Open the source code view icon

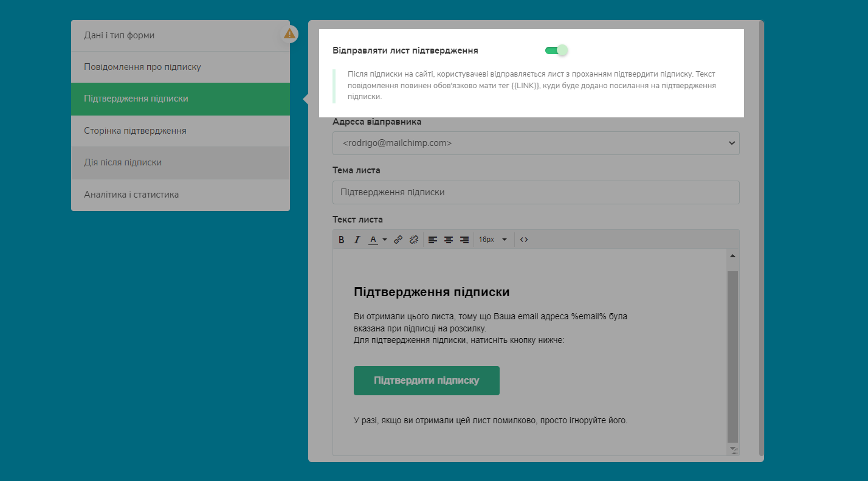pyautogui.click(x=524, y=240)
